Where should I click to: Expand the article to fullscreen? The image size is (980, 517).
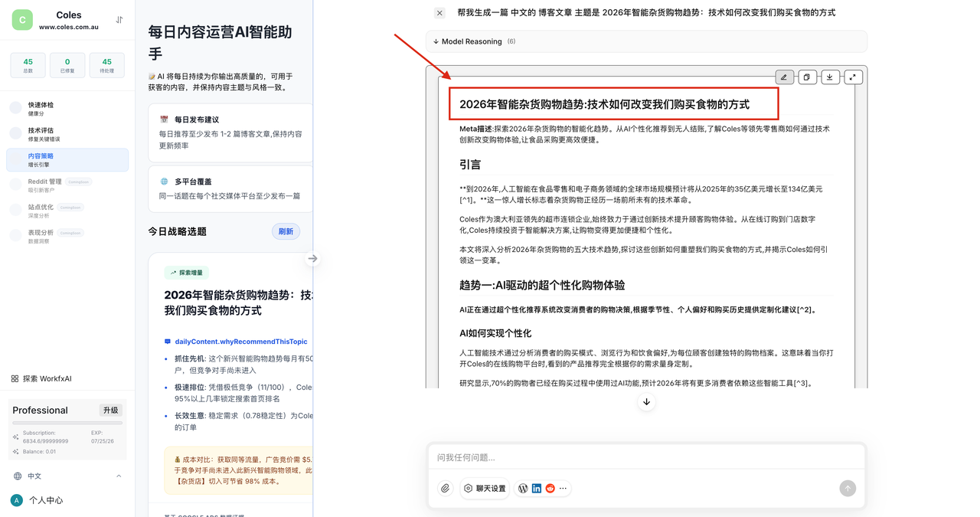pyautogui.click(x=853, y=77)
